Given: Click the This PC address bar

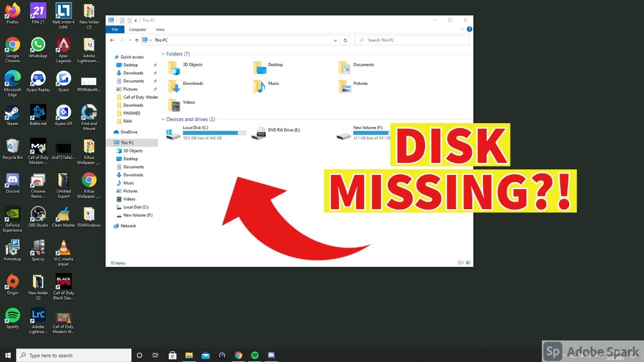Looking at the screenshot, I should click(240, 40).
